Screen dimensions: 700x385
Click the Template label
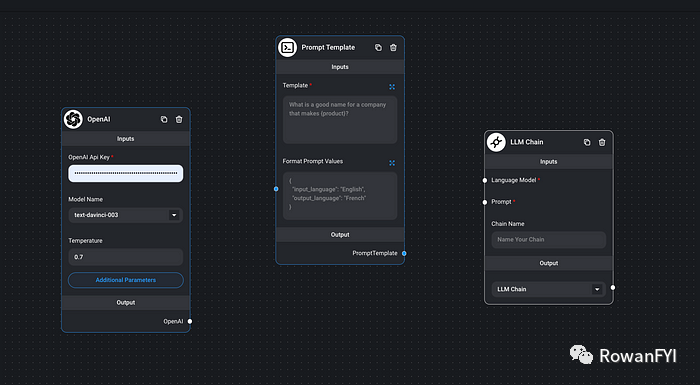tap(295, 85)
